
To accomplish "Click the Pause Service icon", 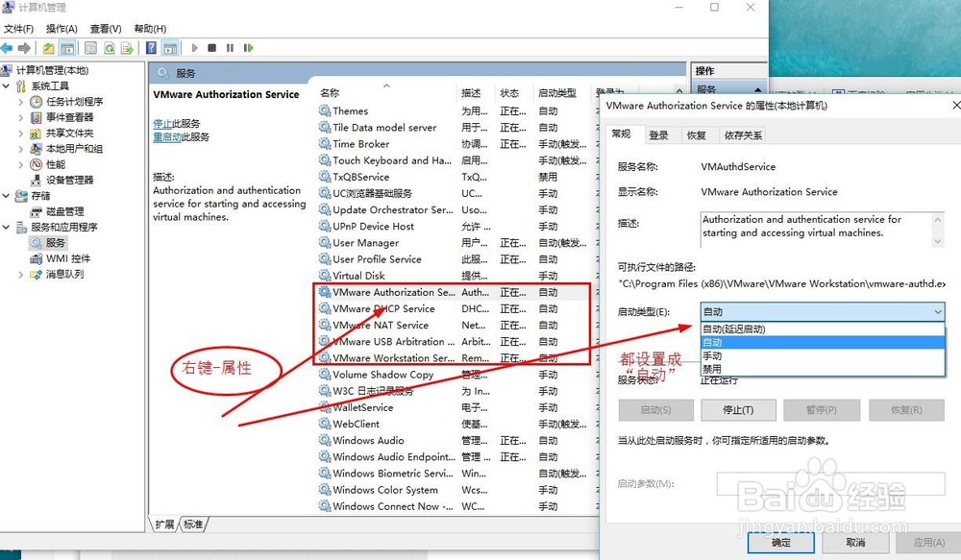I will pos(231,47).
